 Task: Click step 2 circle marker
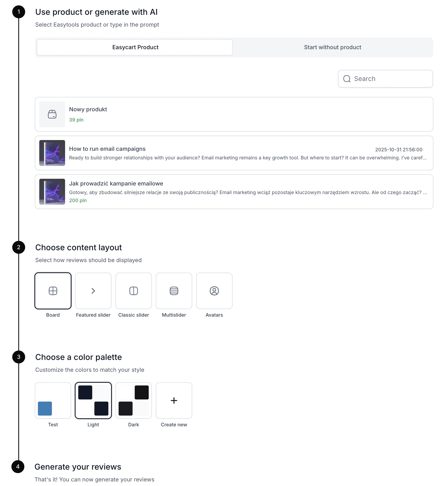pos(19,247)
